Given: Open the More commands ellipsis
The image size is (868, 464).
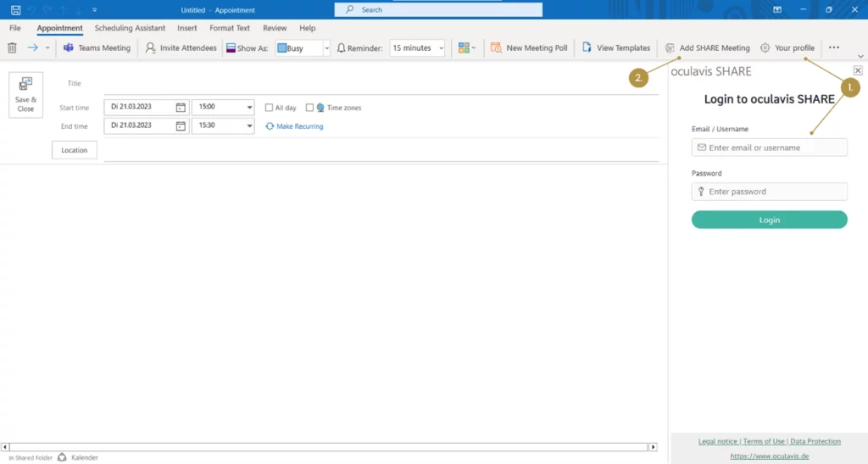Looking at the screenshot, I should pyautogui.click(x=834, y=48).
